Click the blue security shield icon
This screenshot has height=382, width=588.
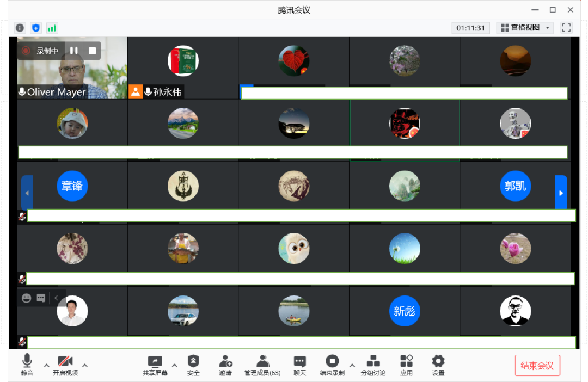click(x=36, y=28)
